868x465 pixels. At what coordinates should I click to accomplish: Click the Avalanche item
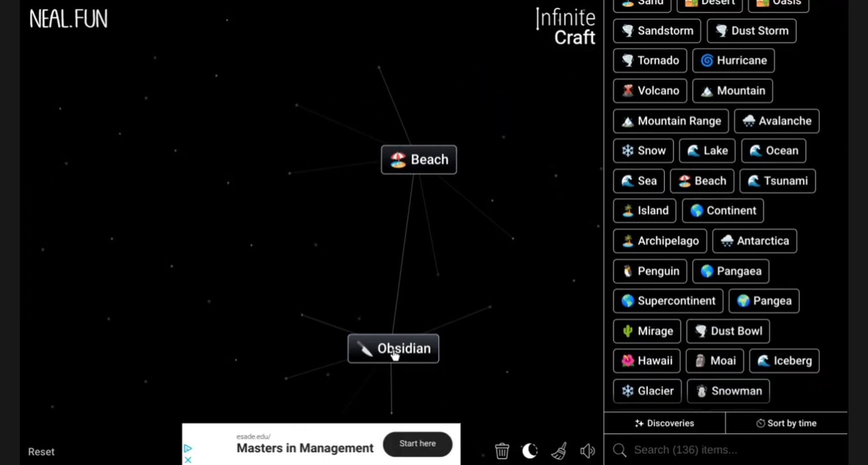777,121
